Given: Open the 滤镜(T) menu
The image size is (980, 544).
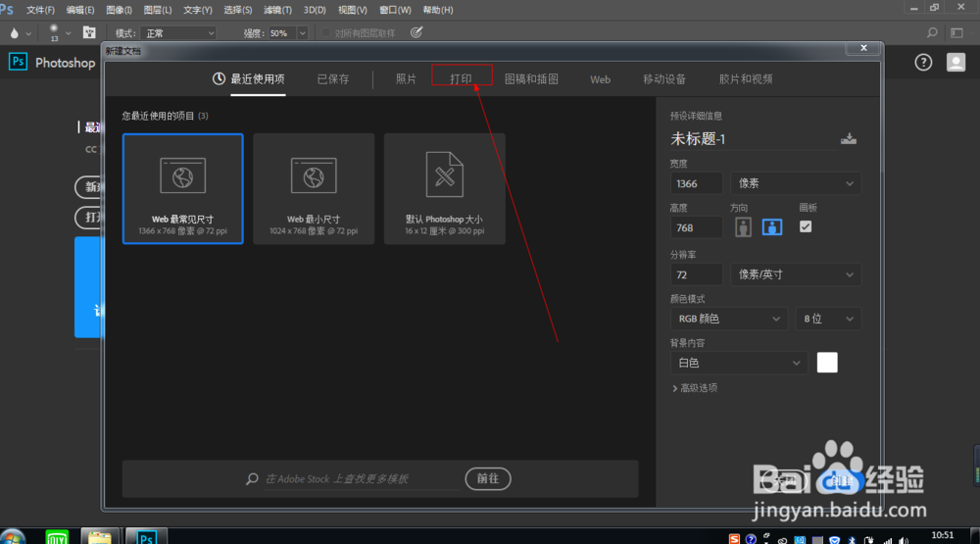Looking at the screenshot, I should 277,10.
